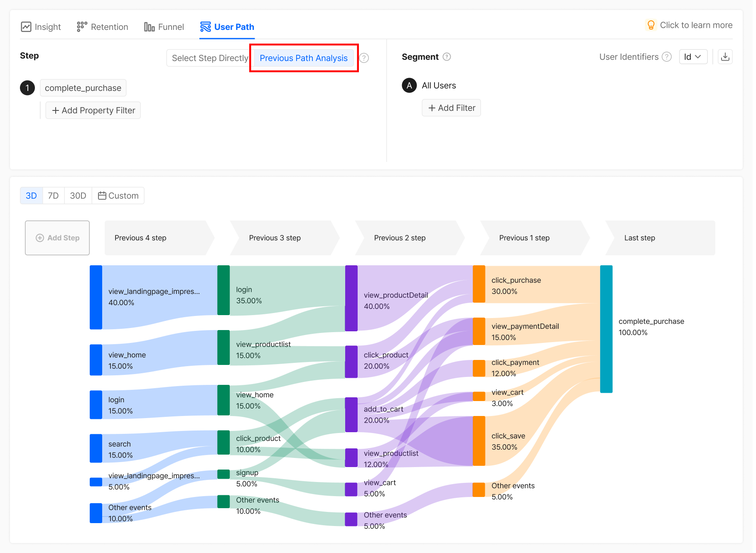The width and height of the screenshot is (756, 553).
Task: Enable Previous Path Analysis mode
Action: pyautogui.click(x=303, y=58)
